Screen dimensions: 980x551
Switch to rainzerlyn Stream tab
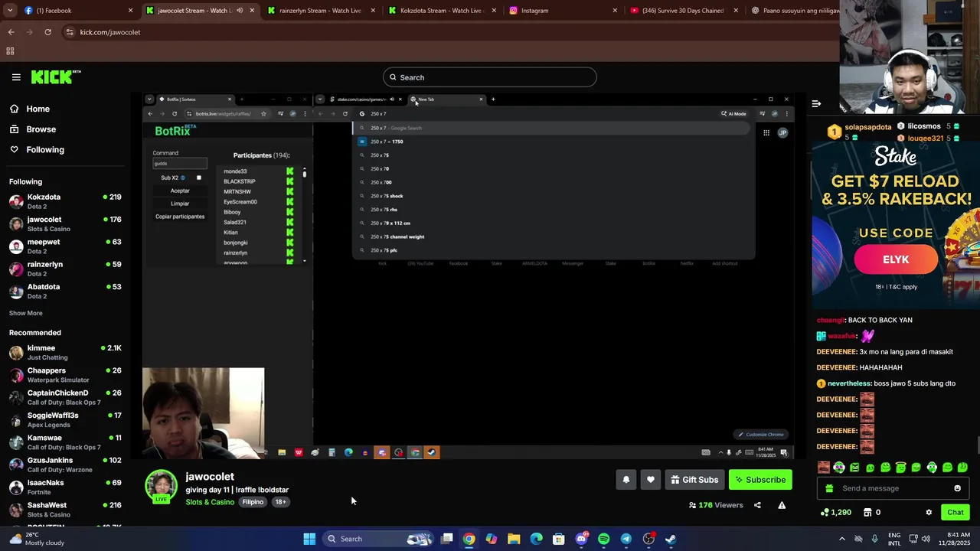pos(320,11)
